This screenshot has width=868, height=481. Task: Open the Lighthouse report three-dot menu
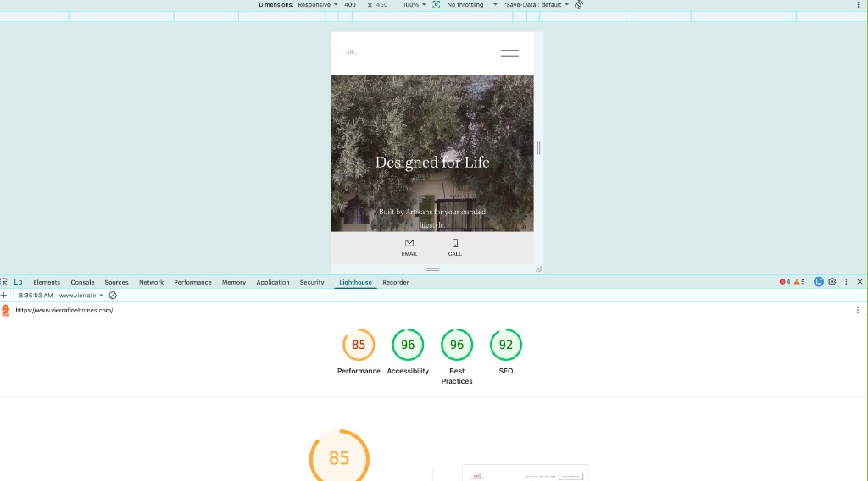(858, 310)
